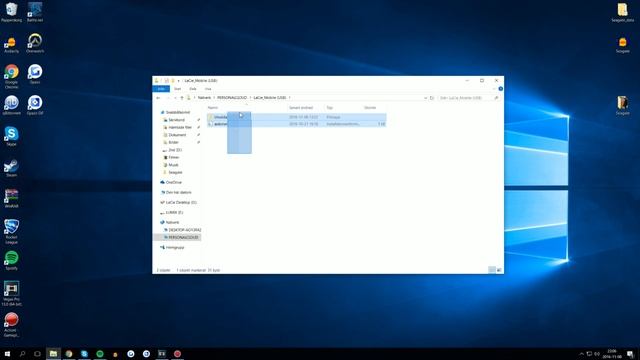The width and height of the screenshot is (640, 360).
Task: Select Den här datorn in navigation pane
Action: click(x=178, y=192)
